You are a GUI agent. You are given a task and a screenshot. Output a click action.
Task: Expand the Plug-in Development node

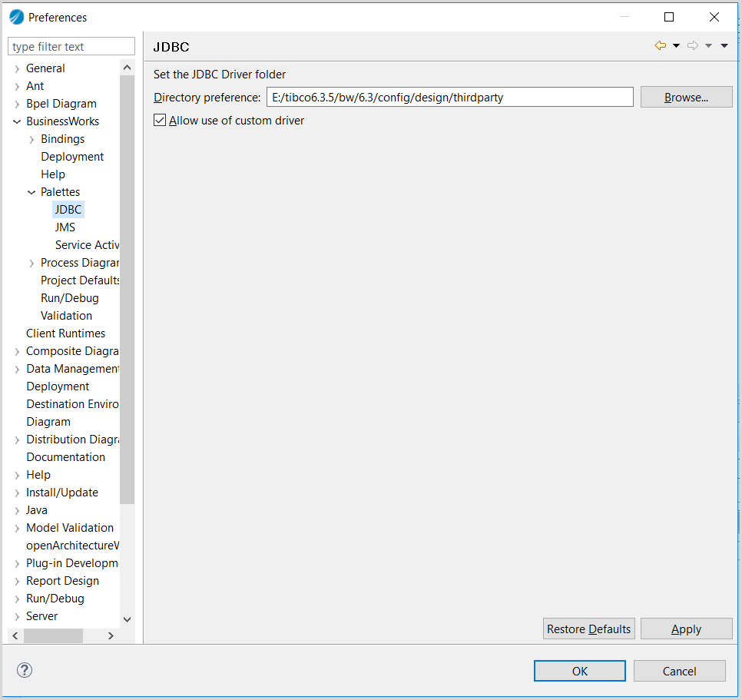point(17,563)
